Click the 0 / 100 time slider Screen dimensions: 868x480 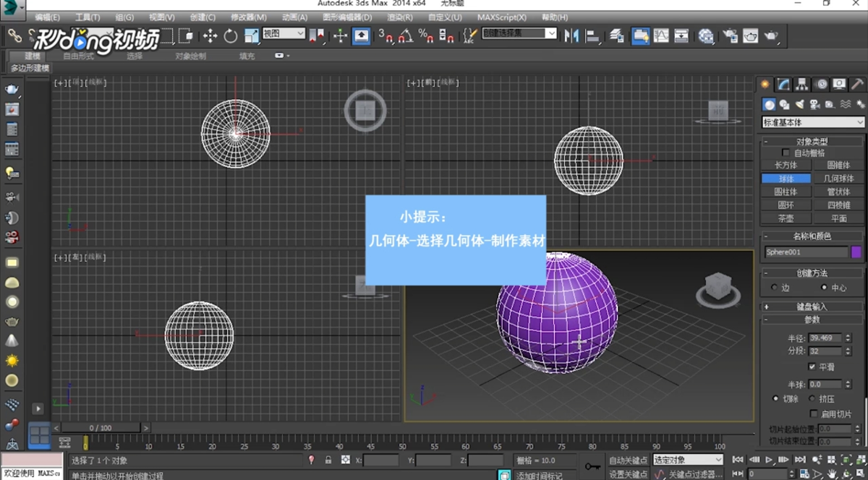tap(101, 428)
